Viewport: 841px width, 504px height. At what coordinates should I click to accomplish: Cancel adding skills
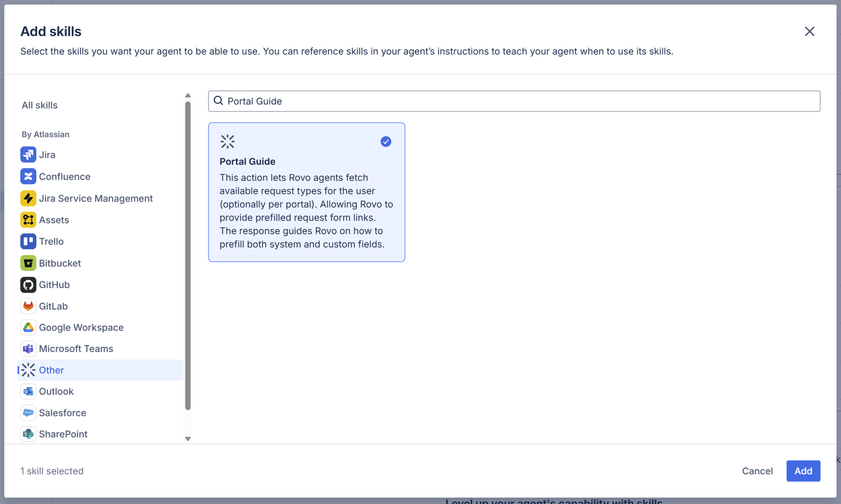click(757, 471)
